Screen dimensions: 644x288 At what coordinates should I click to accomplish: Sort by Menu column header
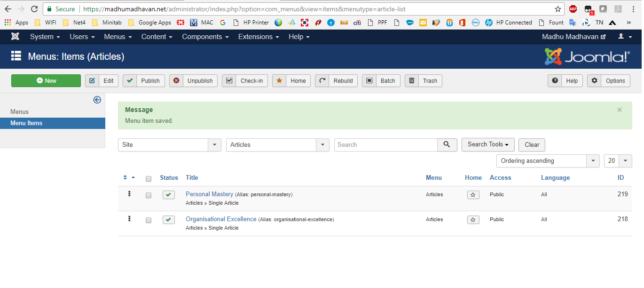(x=434, y=177)
